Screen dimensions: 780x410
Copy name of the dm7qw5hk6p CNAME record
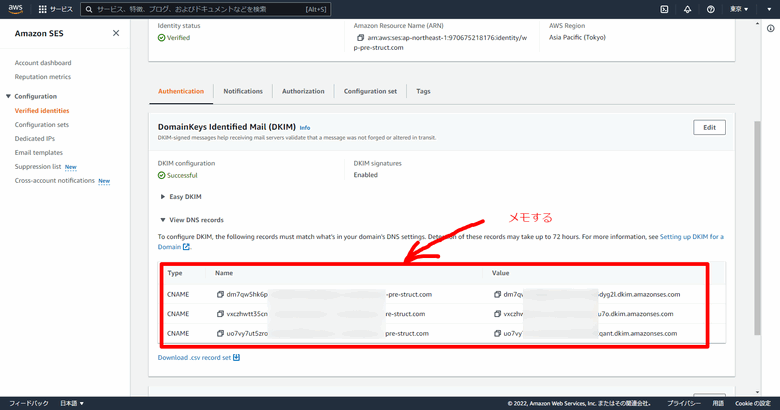(220, 295)
